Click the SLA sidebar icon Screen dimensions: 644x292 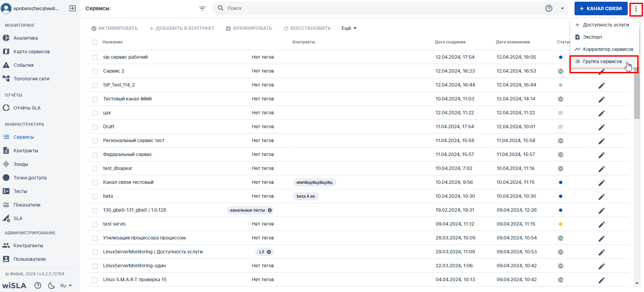[x=6, y=218]
